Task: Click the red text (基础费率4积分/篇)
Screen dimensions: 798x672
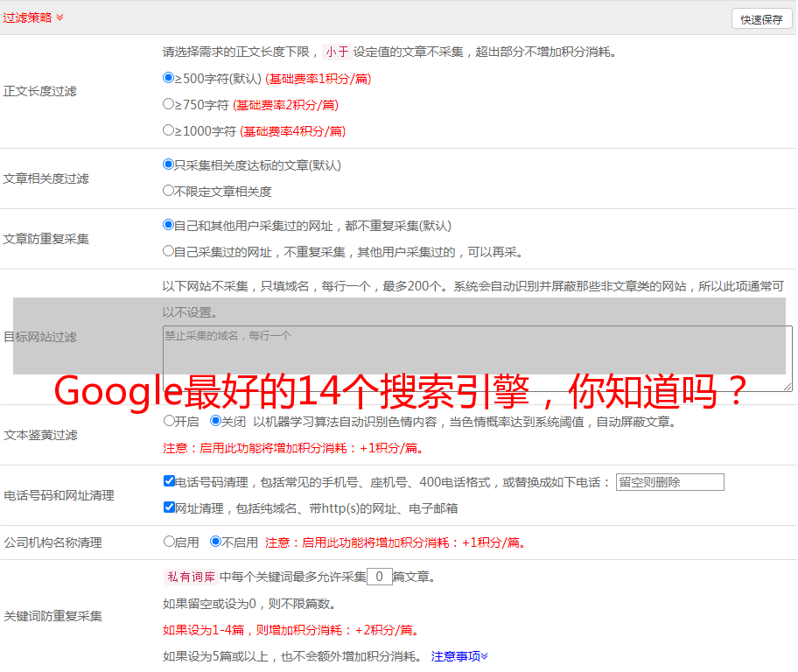Action: click(293, 131)
